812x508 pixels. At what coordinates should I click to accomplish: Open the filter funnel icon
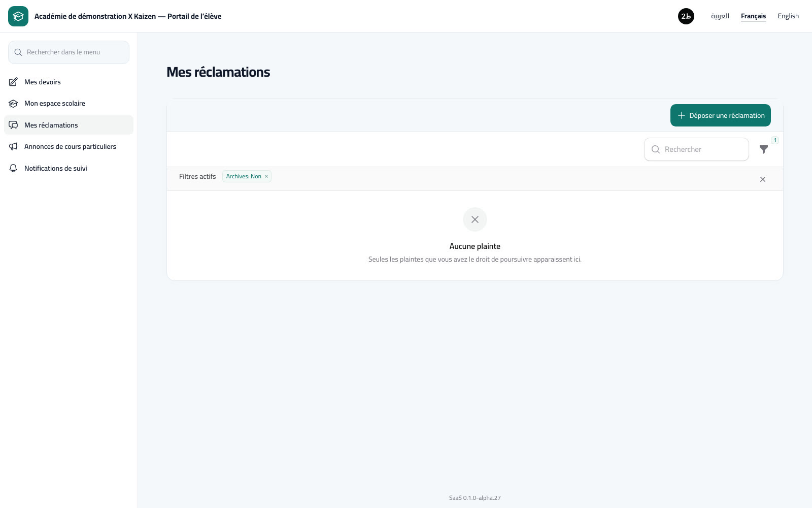(763, 149)
